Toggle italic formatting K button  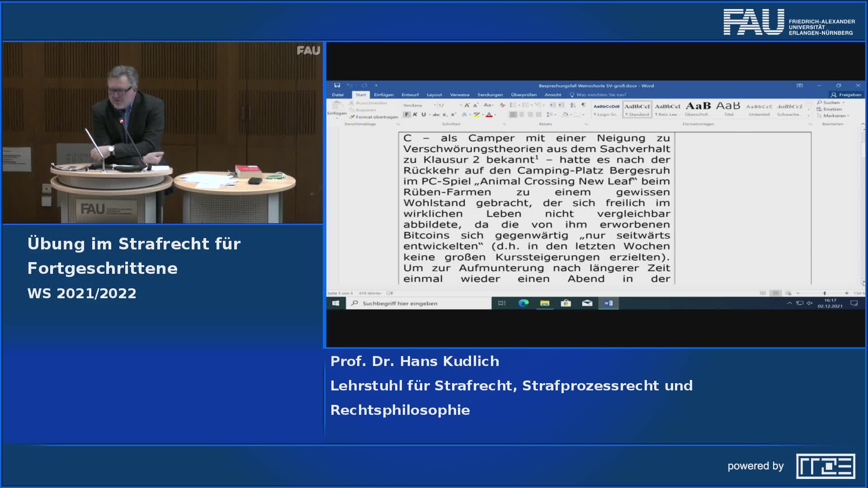click(415, 115)
